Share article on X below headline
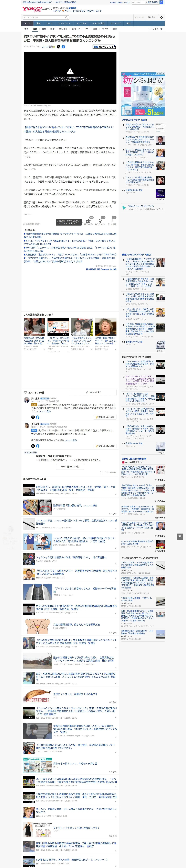Image resolution: width=186 pixels, height=868 pixels. coord(59,47)
